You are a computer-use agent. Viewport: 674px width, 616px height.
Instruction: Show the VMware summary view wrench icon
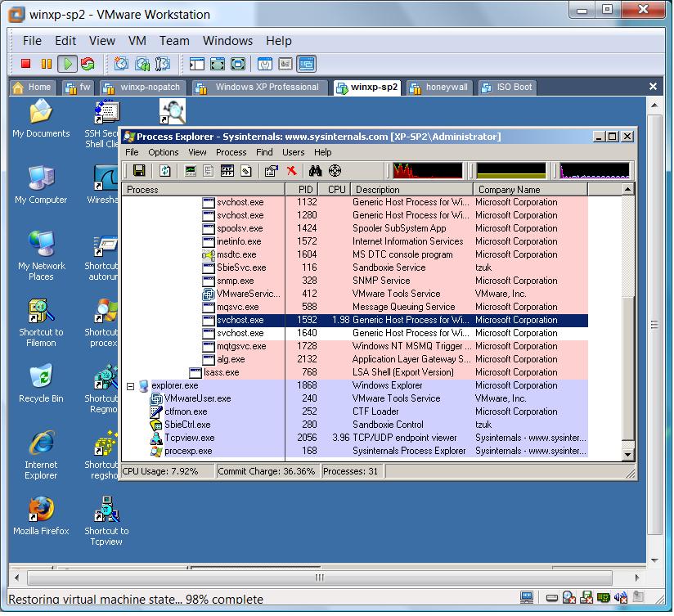click(265, 64)
